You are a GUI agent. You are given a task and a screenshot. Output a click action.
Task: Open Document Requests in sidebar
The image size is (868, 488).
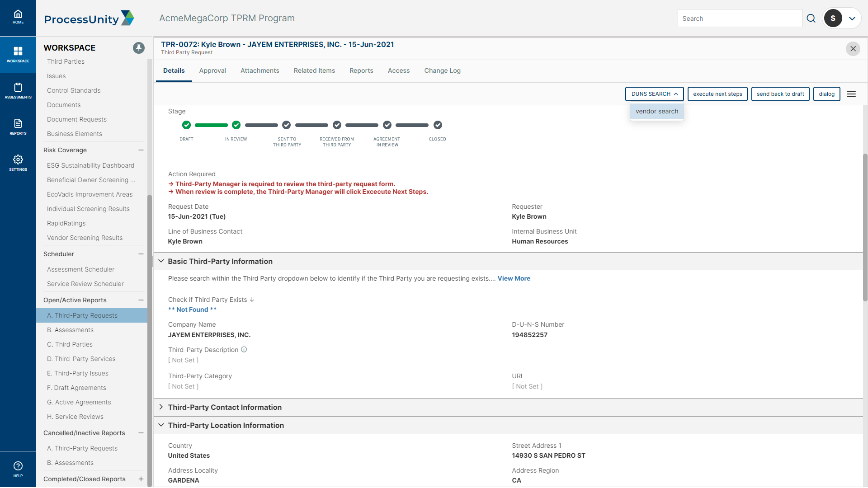pyautogui.click(x=77, y=119)
